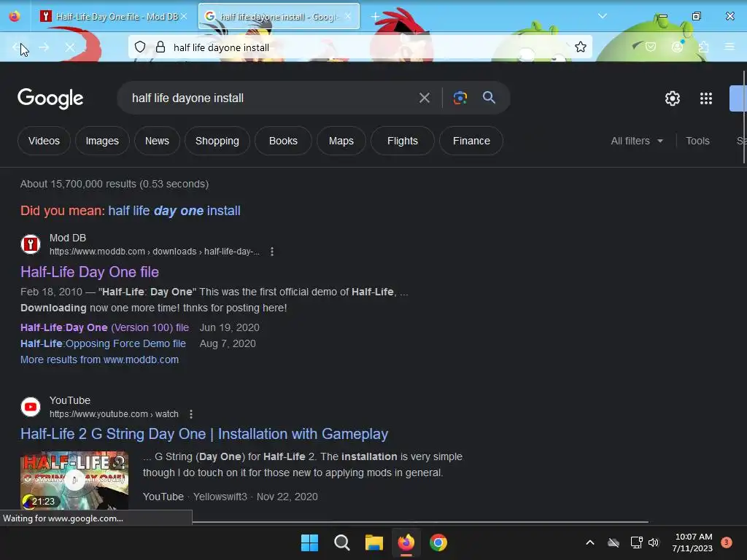This screenshot has height=560, width=747.
Task: Click the Mod DB site favicon
Action: point(31,244)
